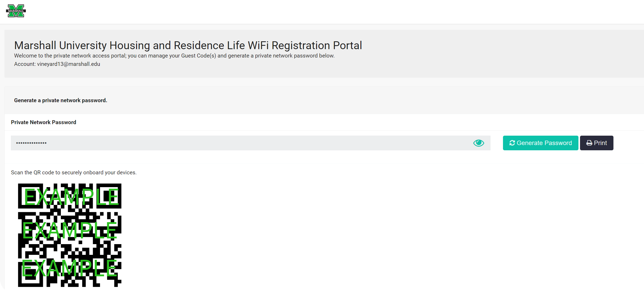Click the middle EXAMPLE watermark on the QR code
Image resolution: width=644 pixels, height=293 pixels.
pyautogui.click(x=69, y=230)
